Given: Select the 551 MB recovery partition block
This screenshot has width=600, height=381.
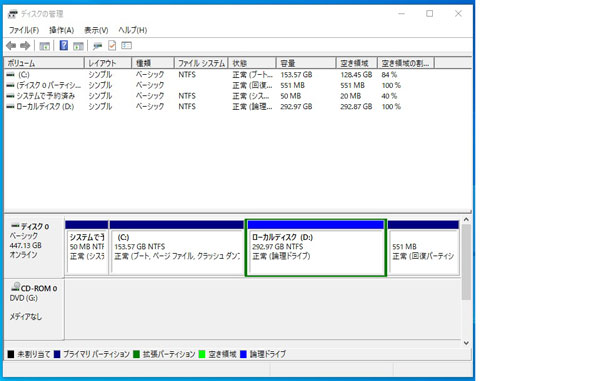Looking at the screenshot, I should pyautogui.click(x=423, y=248).
